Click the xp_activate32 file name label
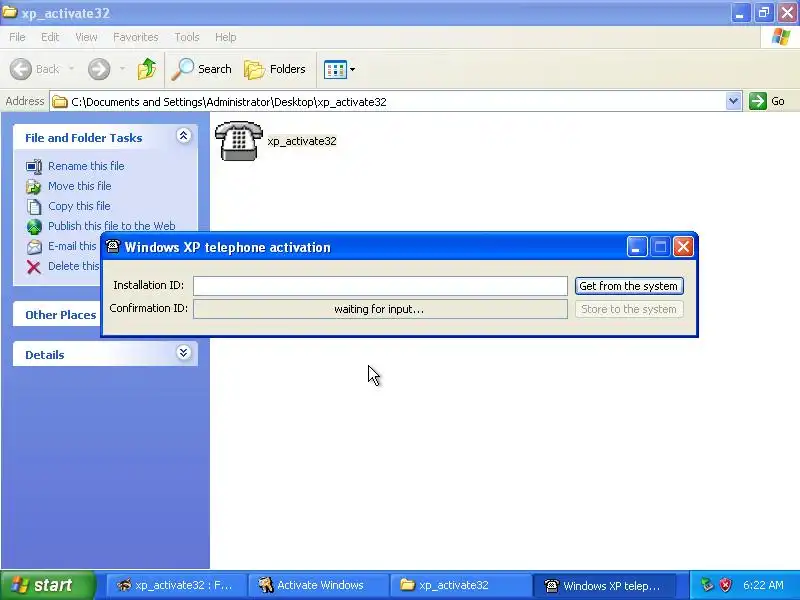The width and height of the screenshot is (800, 600). tap(302, 141)
